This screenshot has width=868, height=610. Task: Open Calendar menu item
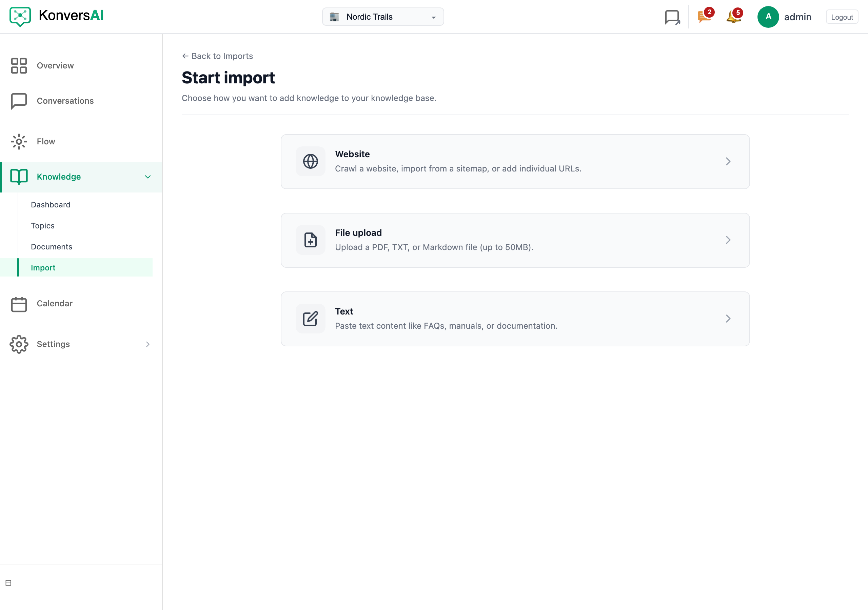(81, 304)
